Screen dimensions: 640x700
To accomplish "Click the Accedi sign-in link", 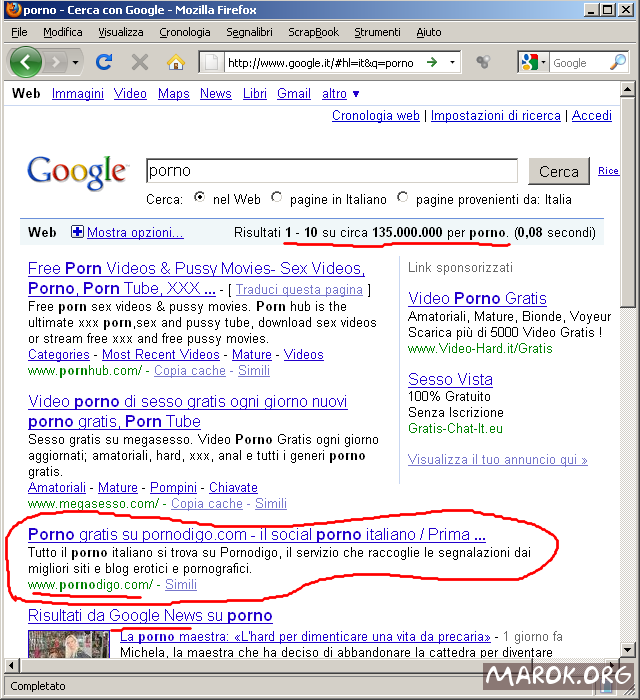I will pos(592,115).
